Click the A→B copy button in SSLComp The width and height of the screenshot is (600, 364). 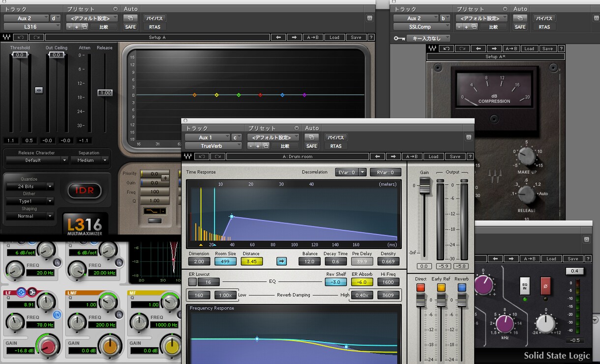pyautogui.click(x=510, y=49)
